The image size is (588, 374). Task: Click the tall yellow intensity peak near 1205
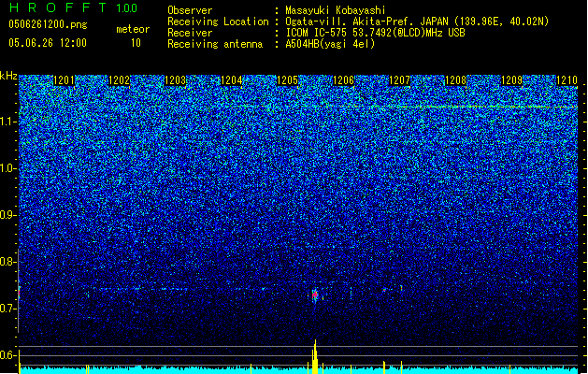click(x=315, y=357)
